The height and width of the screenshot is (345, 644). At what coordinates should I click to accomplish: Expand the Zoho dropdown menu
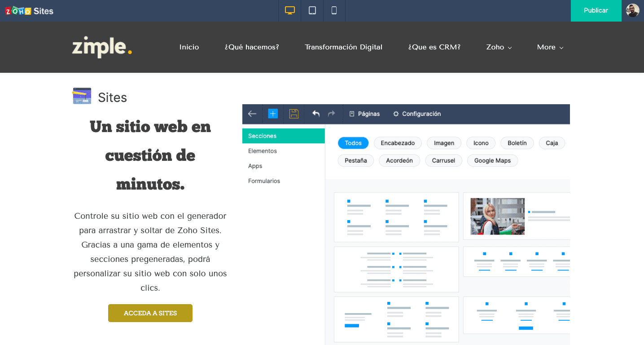(x=499, y=47)
